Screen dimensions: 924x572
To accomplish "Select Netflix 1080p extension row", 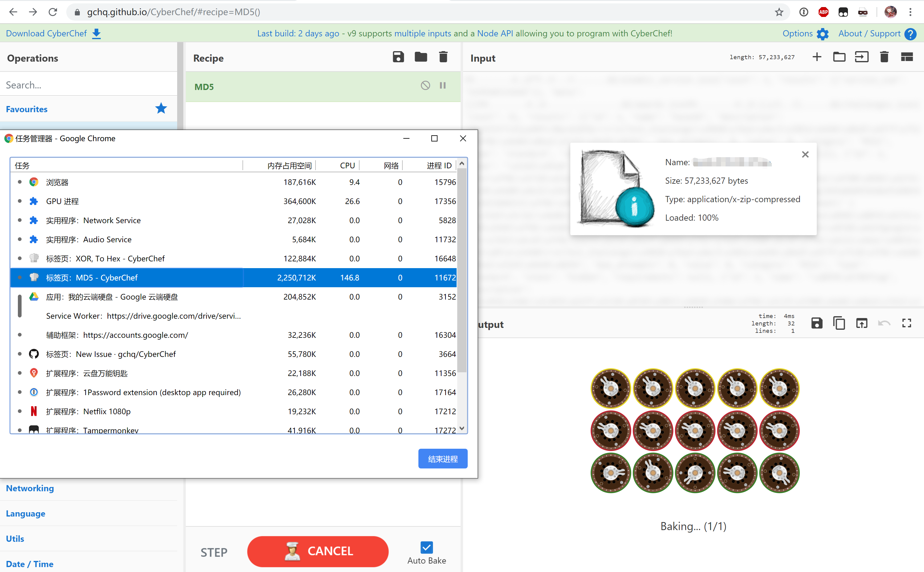I will click(x=234, y=412).
